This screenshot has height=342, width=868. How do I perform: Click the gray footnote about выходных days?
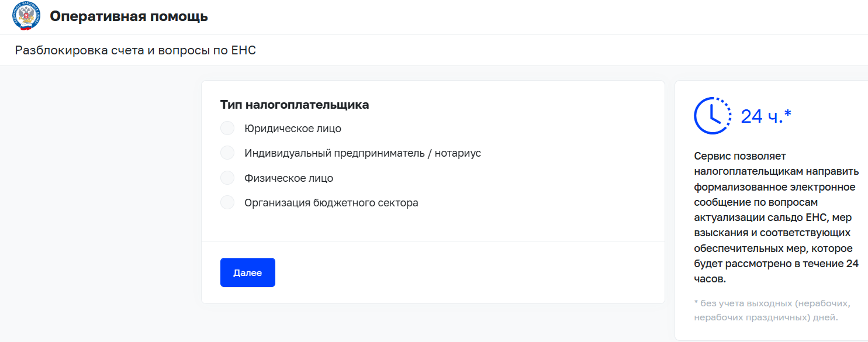point(772,310)
